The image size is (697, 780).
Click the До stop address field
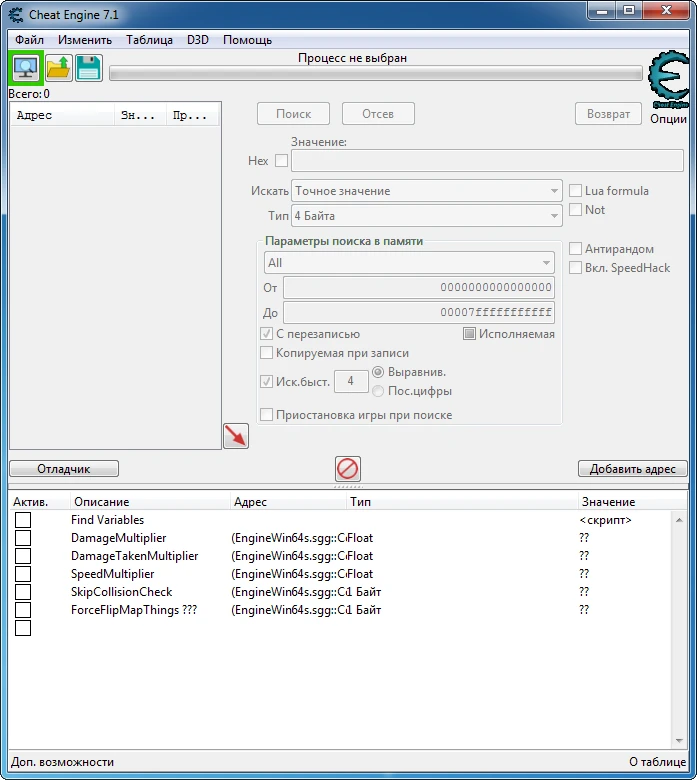(x=419, y=312)
